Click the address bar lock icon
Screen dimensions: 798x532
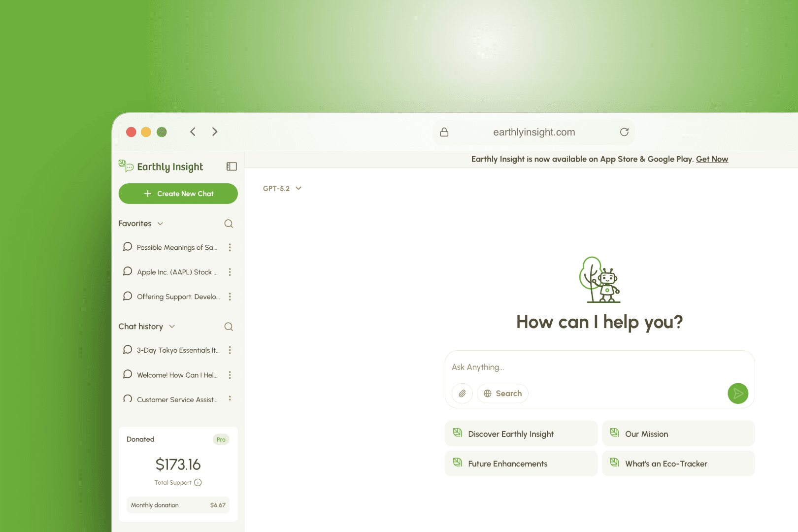444,132
